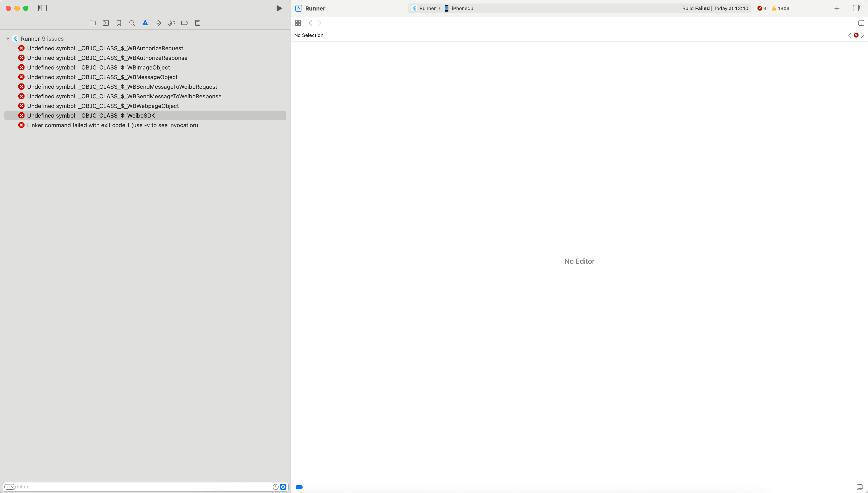Viewport: 868px width, 493px height.
Task: Open the Project navigator folder icon
Action: tap(92, 23)
